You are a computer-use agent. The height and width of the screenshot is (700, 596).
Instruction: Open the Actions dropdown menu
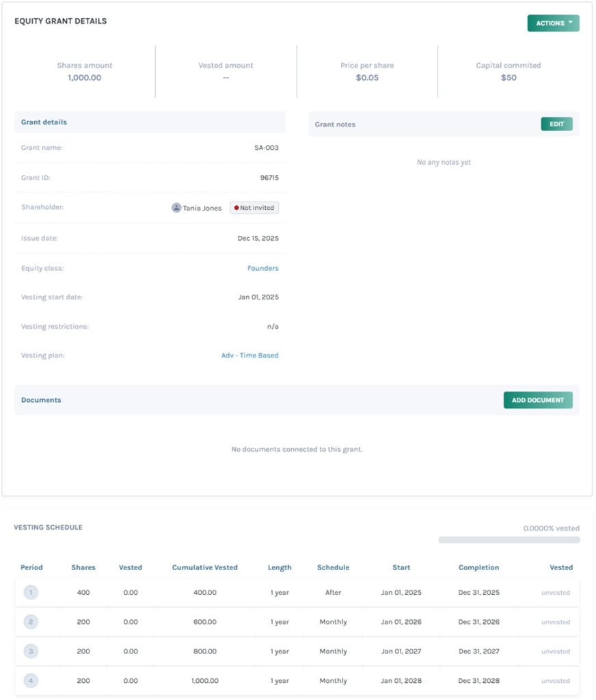pyautogui.click(x=553, y=23)
